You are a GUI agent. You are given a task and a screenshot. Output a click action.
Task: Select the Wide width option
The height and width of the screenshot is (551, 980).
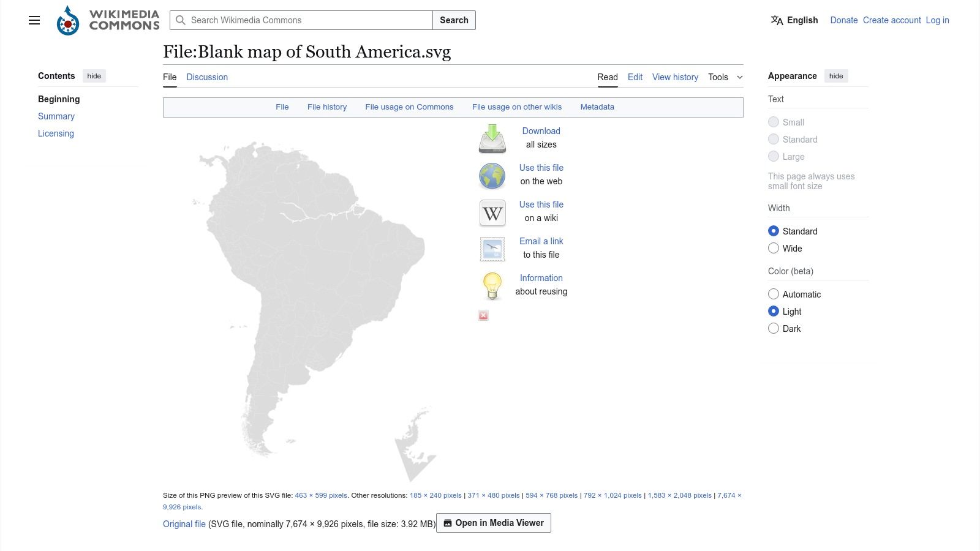point(774,248)
